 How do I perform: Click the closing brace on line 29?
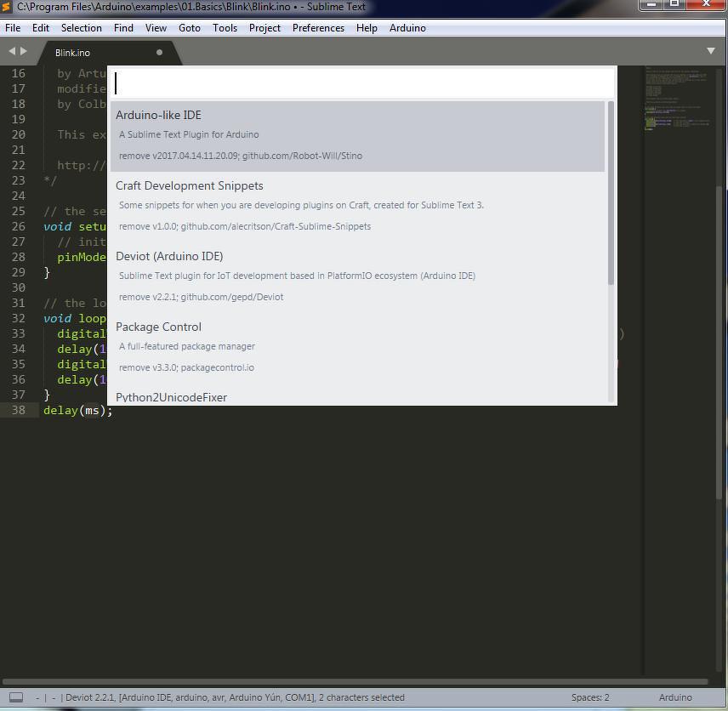click(47, 272)
